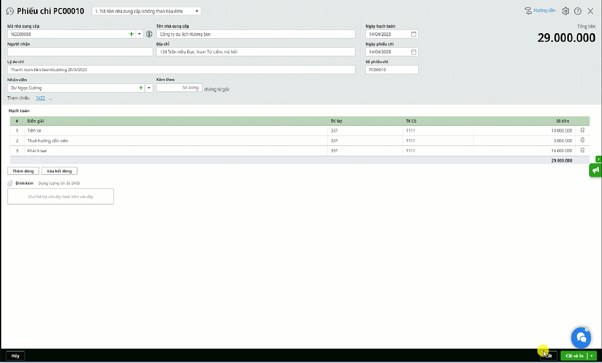602x363 pixels.
Task: Open calendar for Ngày hạch toán
Action: 413,34
